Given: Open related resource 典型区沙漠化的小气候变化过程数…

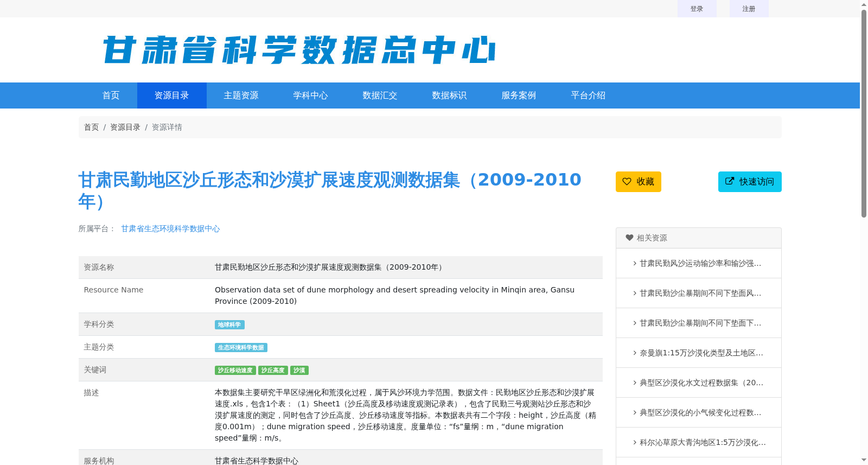Looking at the screenshot, I should pyautogui.click(x=700, y=412).
